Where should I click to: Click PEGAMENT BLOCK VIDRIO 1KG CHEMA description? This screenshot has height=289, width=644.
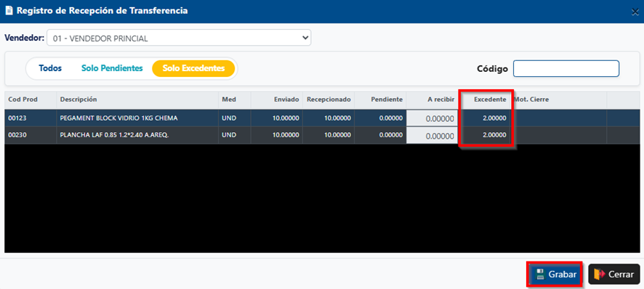[x=118, y=118]
